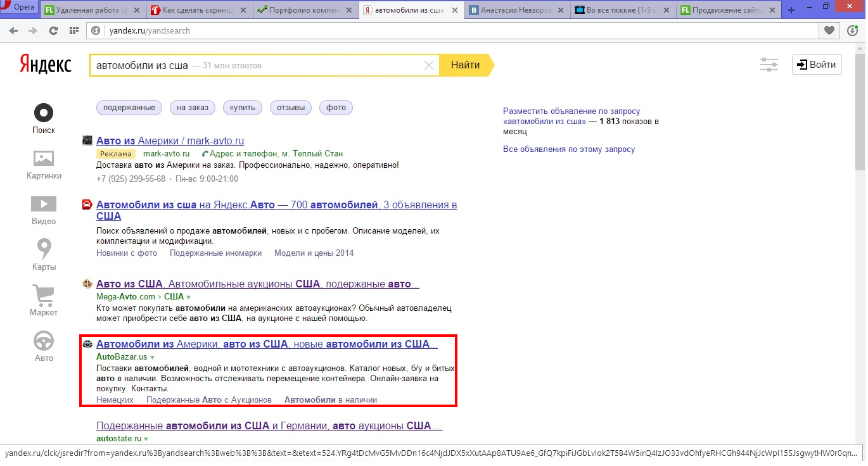
Task: Open 'Новинки с фото' sitelink
Action: click(127, 253)
